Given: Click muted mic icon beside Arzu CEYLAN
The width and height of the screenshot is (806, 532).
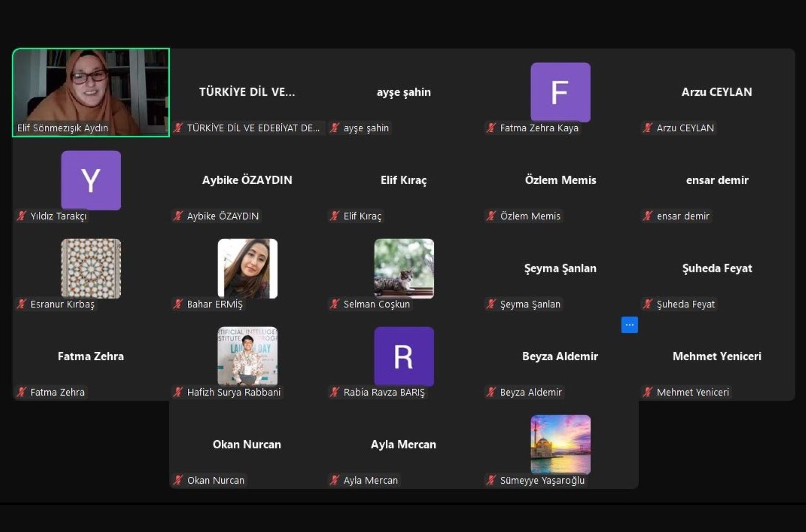Looking at the screenshot, I should click(647, 128).
